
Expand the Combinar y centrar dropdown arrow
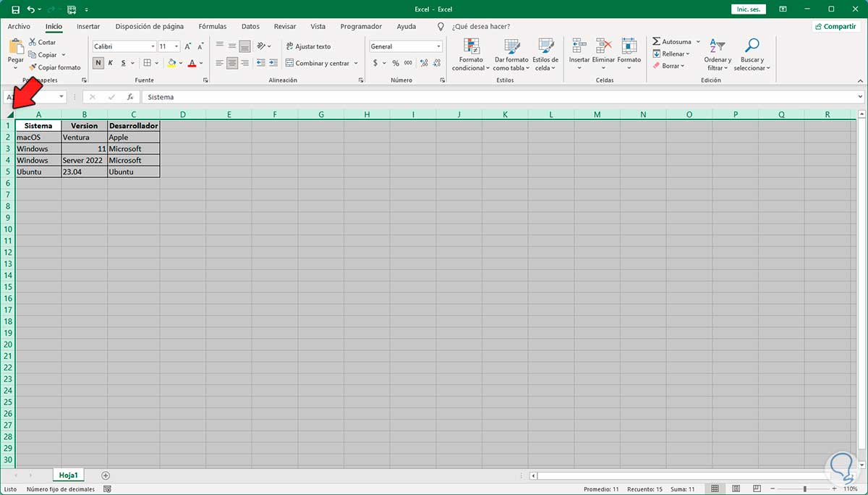tap(356, 63)
